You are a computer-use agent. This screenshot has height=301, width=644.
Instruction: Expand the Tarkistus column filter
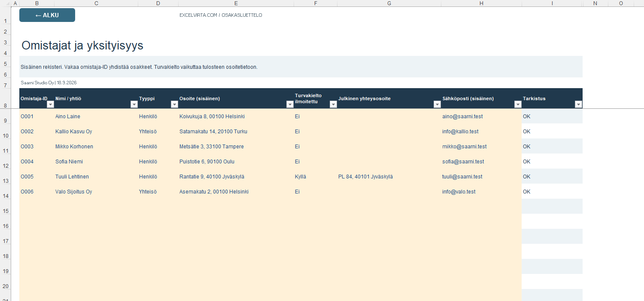[578, 104]
